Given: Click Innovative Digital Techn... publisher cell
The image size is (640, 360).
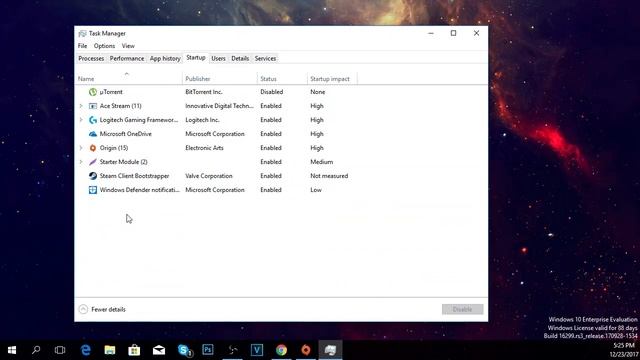Looking at the screenshot, I should (219, 106).
